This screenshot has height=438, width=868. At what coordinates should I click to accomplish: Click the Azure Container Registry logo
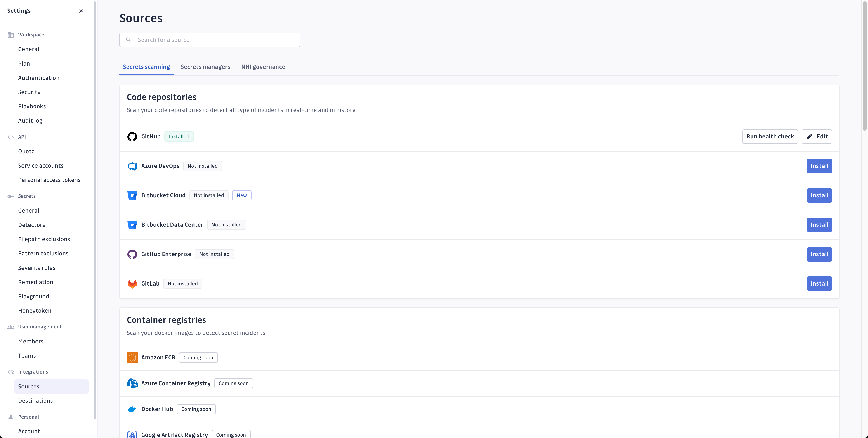(x=132, y=383)
